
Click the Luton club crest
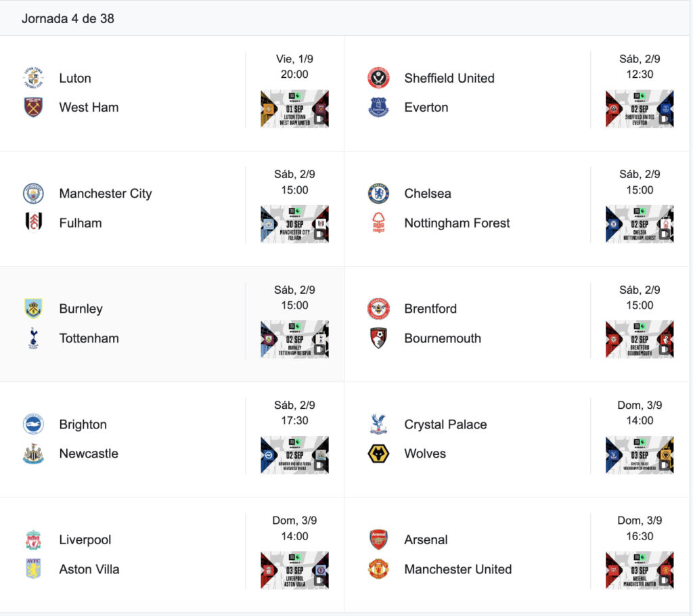(33, 78)
